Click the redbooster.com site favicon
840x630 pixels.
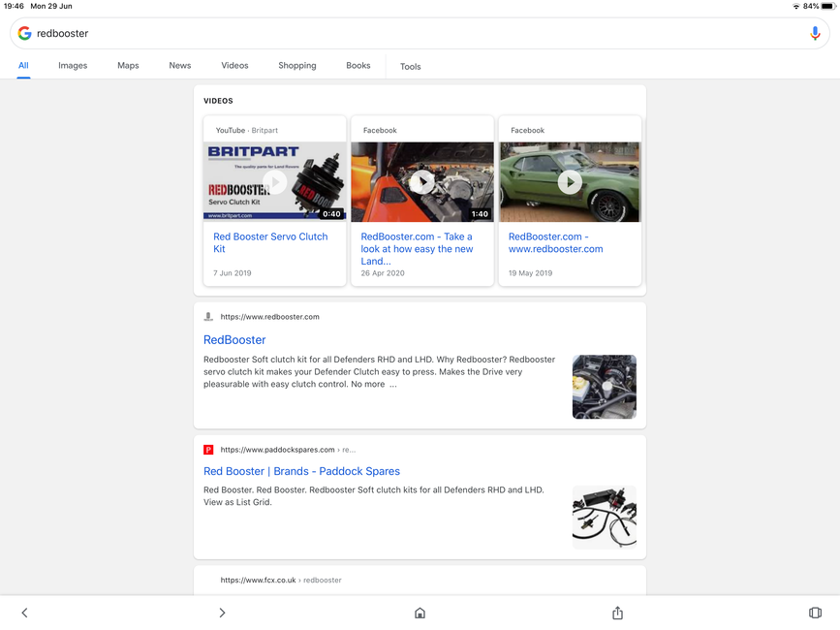[208, 317]
